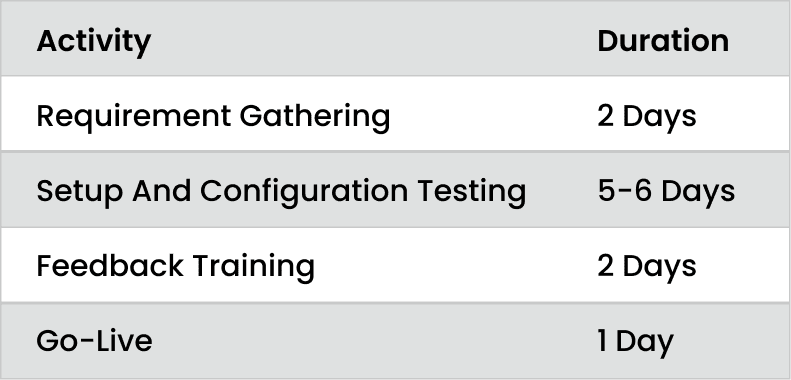The width and height of the screenshot is (791, 380).
Task: Select the Setup And Configuration Testing cell
Action: (281, 192)
